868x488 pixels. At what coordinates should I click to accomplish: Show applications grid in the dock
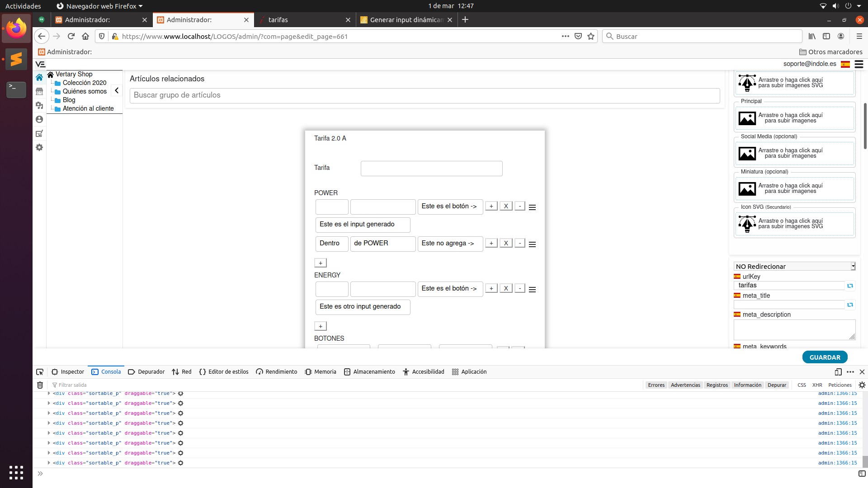[16, 472]
